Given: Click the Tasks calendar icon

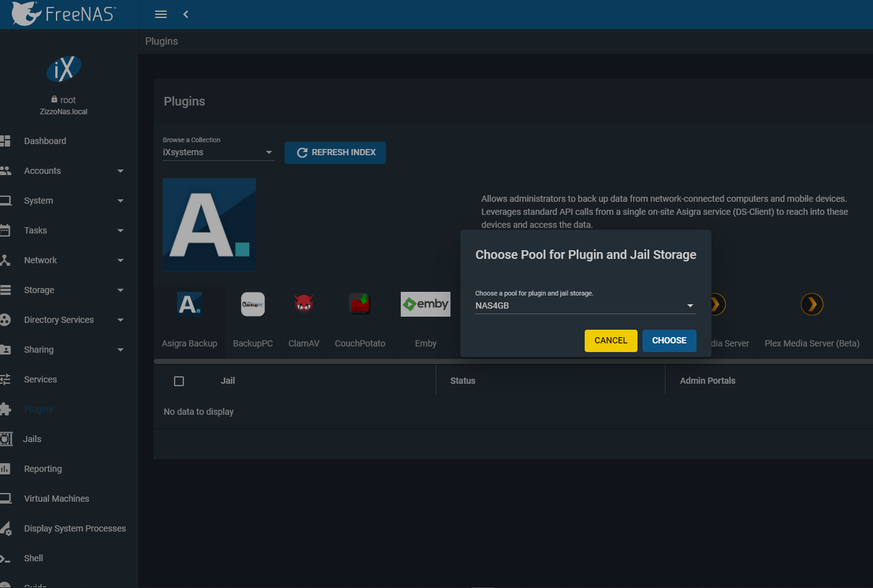Looking at the screenshot, I should coord(5,230).
